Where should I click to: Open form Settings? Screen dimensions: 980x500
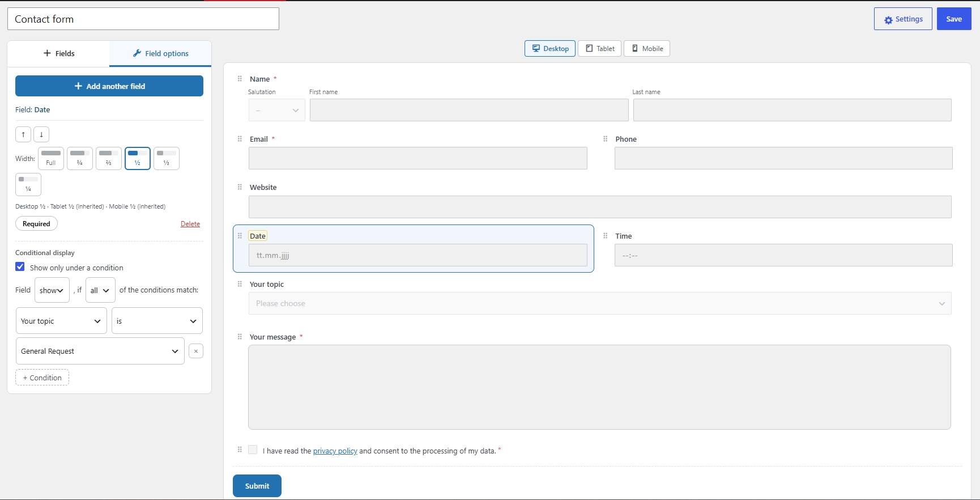click(903, 19)
